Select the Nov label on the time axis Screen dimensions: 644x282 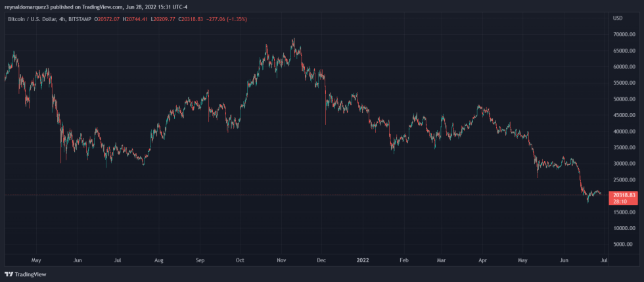coord(280,260)
